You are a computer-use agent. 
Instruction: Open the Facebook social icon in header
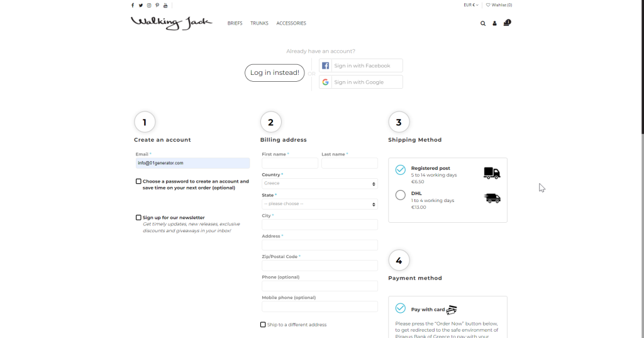(133, 5)
